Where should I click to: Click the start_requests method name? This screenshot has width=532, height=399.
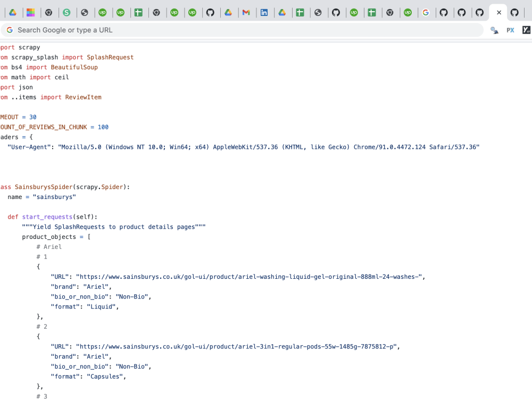click(x=47, y=217)
